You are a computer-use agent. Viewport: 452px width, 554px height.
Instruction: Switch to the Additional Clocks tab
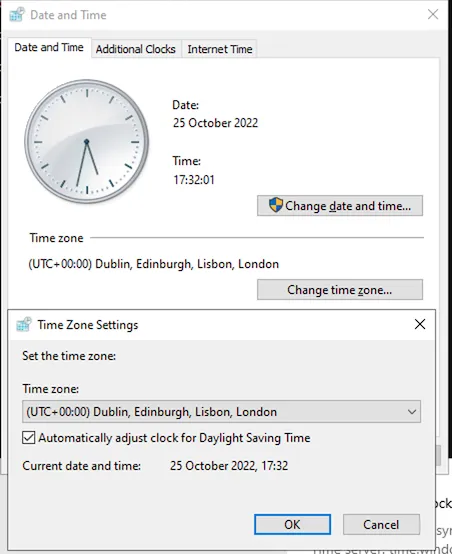(x=136, y=49)
